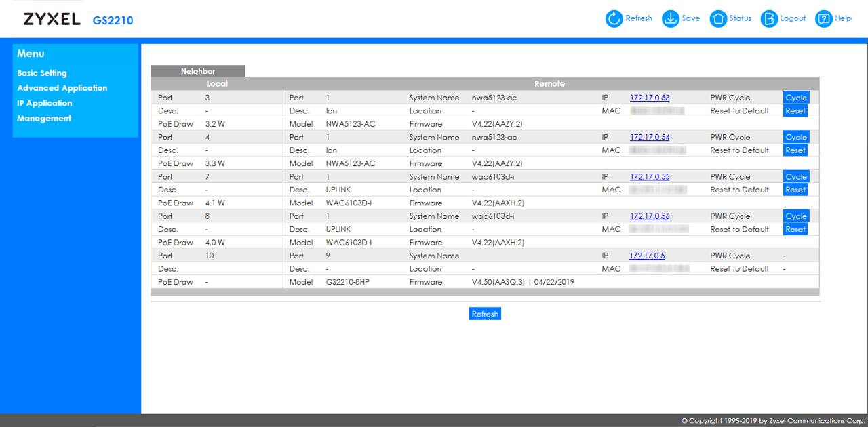Click the Logout icon
The image size is (868, 427).
click(769, 19)
